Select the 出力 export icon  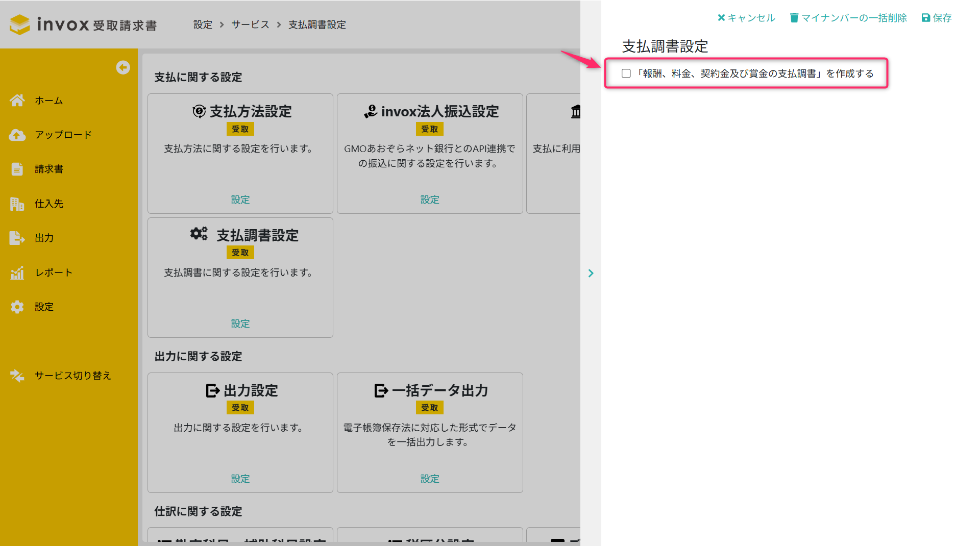[17, 238]
